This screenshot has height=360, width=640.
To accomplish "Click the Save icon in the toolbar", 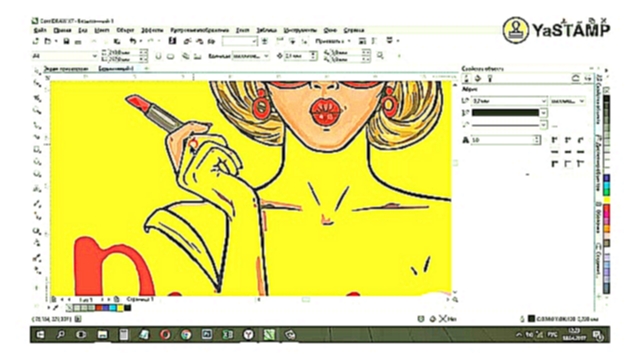I will 66,41.
